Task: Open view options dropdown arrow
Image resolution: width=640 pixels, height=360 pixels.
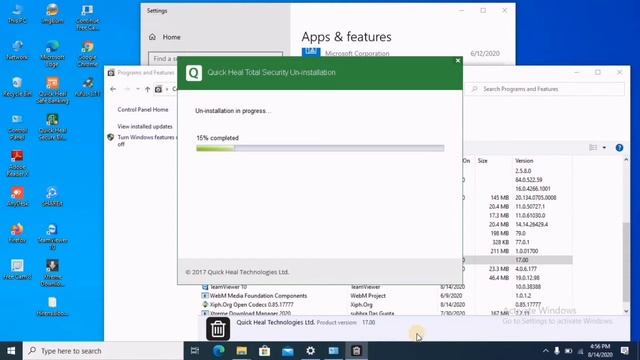Action: [x=604, y=148]
